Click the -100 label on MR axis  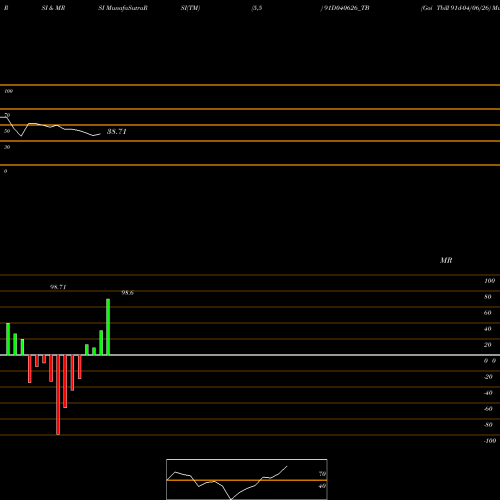[490, 441]
